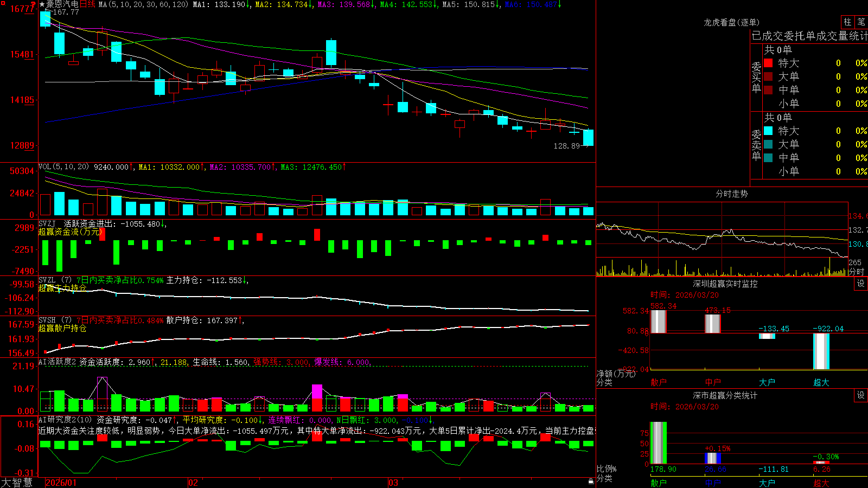Click the 散户 label in 深圳超赢实时监控
Screen dimensions: 868x488
[x=658, y=382]
